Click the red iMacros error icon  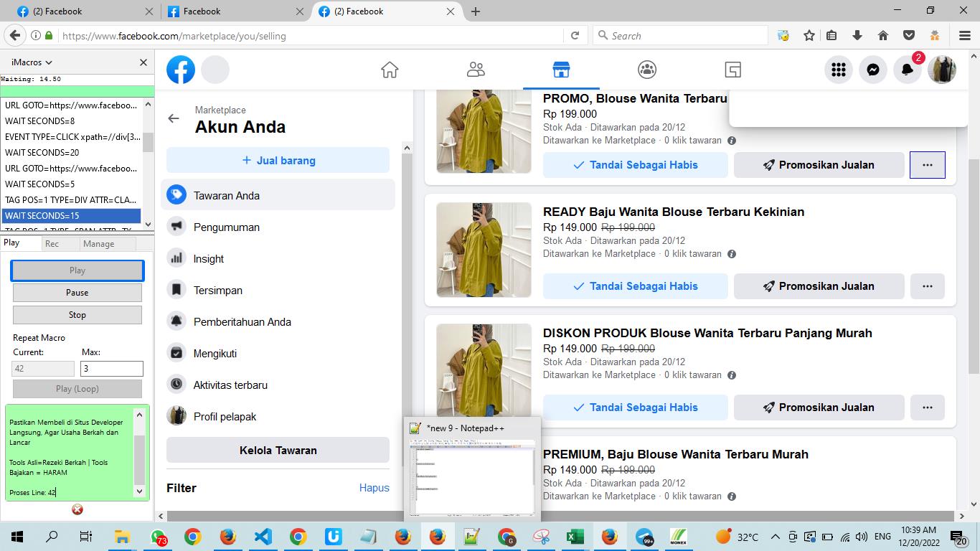77,509
